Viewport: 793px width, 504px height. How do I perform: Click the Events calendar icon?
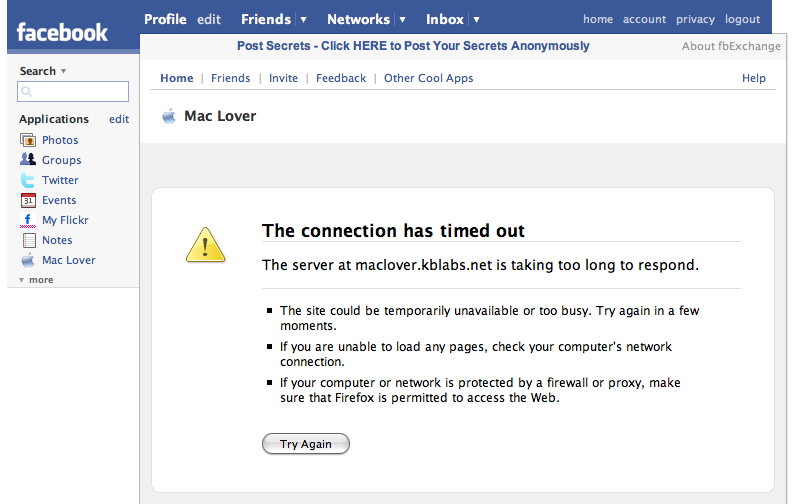[28, 200]
